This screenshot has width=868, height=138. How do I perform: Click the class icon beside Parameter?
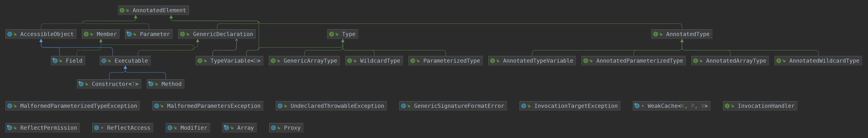[129, 34]
